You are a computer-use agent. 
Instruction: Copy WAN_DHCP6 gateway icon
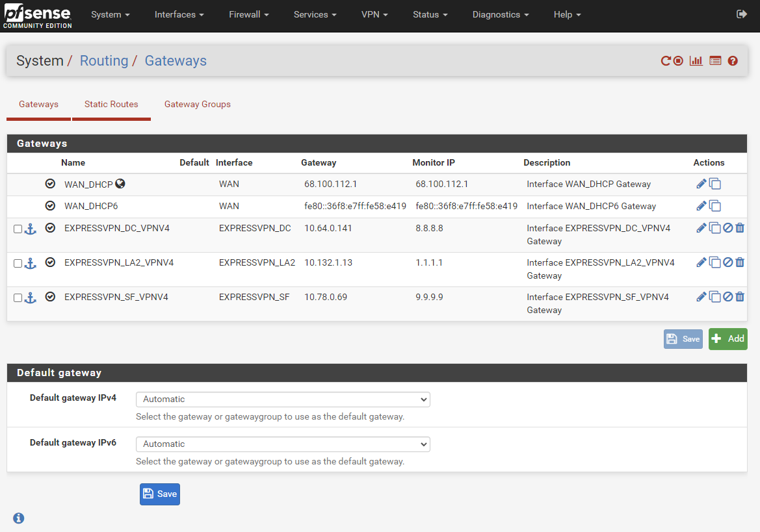(x=715, y=206)
